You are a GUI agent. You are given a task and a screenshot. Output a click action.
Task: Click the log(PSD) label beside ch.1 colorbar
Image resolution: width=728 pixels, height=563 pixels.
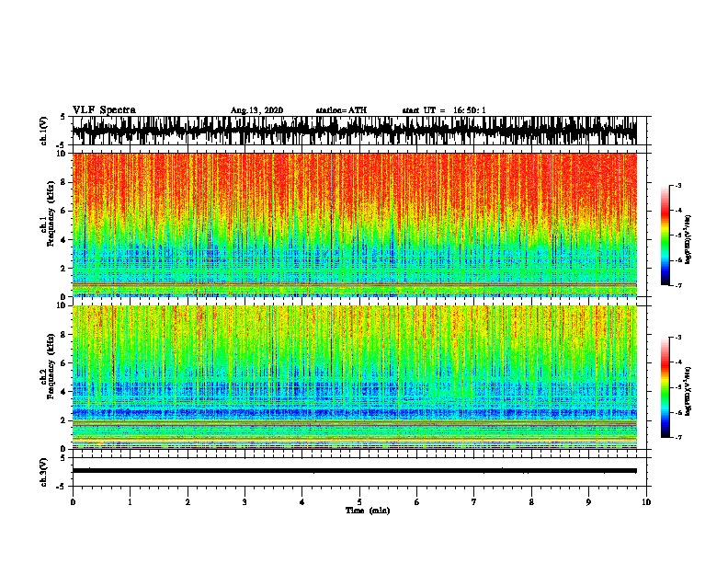pos(688,239)
